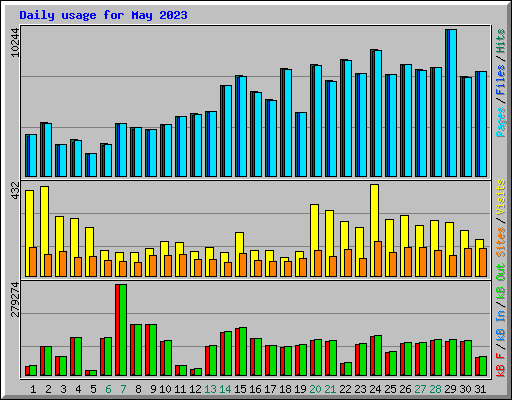Viewport: 512px width, 400px height.
Task: Click day label 23 on x-axis
Action: pyautogui.click(x=360, y=389)
